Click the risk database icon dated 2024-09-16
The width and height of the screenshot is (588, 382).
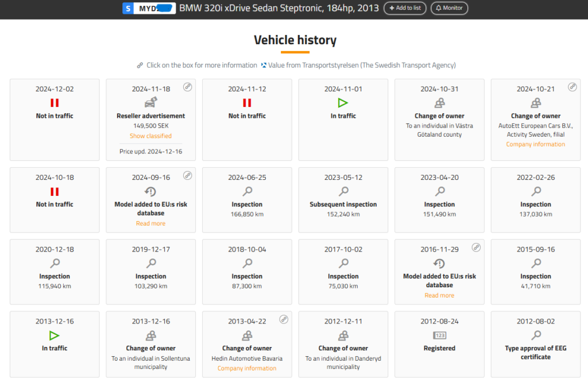click(150, 191)
